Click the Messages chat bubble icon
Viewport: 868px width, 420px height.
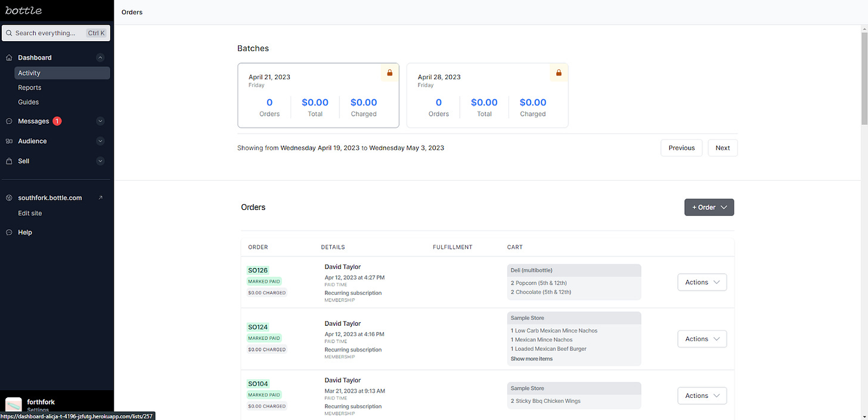pos(9,121)
